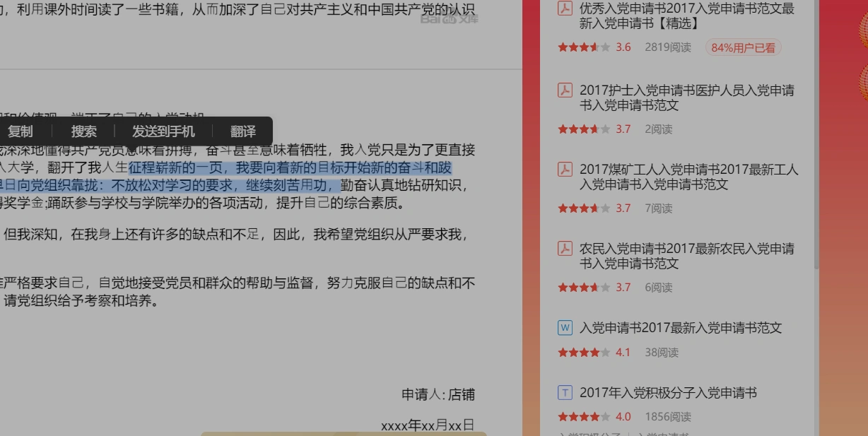The image size is (868, 436).
Task: Click the TXT icon beside 2017年入党积极分子入党申请书
Action: click(x=564, y=393)
